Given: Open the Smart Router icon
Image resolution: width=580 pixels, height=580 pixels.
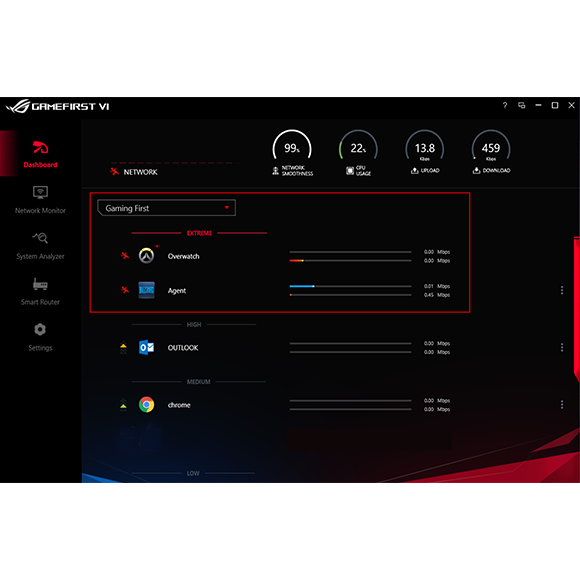Looking at the screenshot, I should 40,284.
